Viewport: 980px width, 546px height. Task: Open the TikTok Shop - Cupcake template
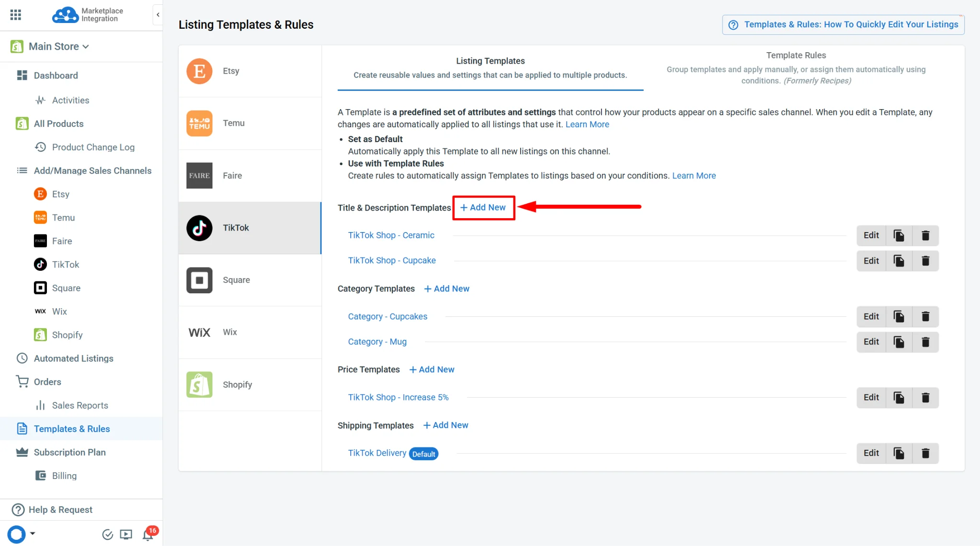[392, 261]
